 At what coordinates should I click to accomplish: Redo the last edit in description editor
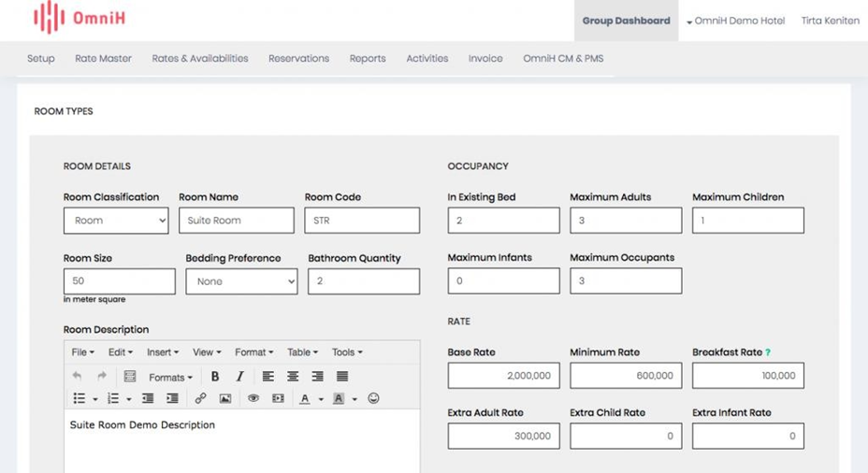click(102, 376)
